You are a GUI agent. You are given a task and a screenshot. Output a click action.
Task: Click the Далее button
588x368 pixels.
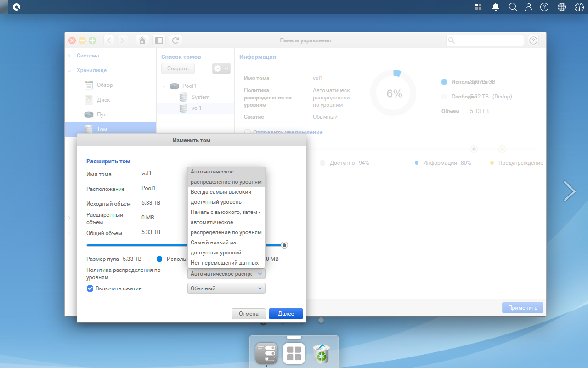(286, 314)
